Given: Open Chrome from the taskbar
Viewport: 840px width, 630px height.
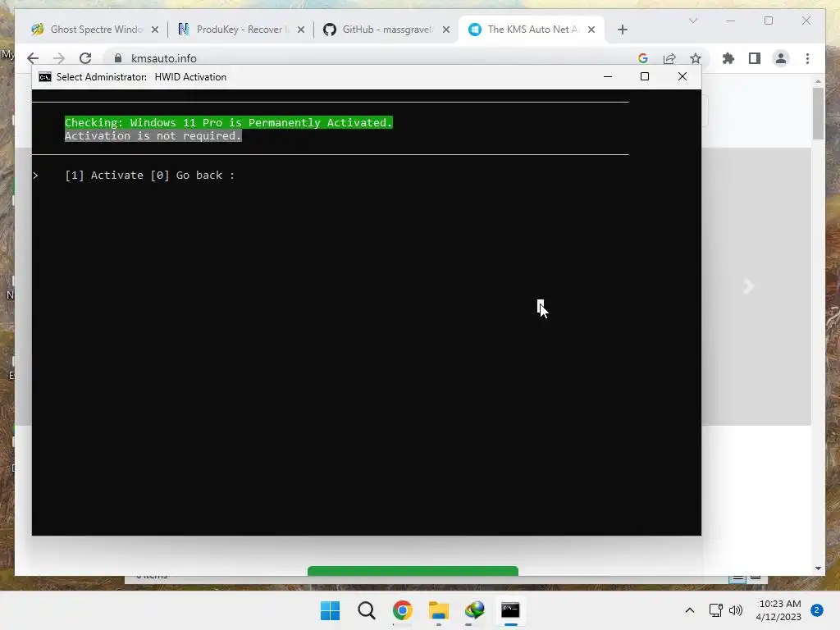Looking at the screenshot, I should coord(402,610).
